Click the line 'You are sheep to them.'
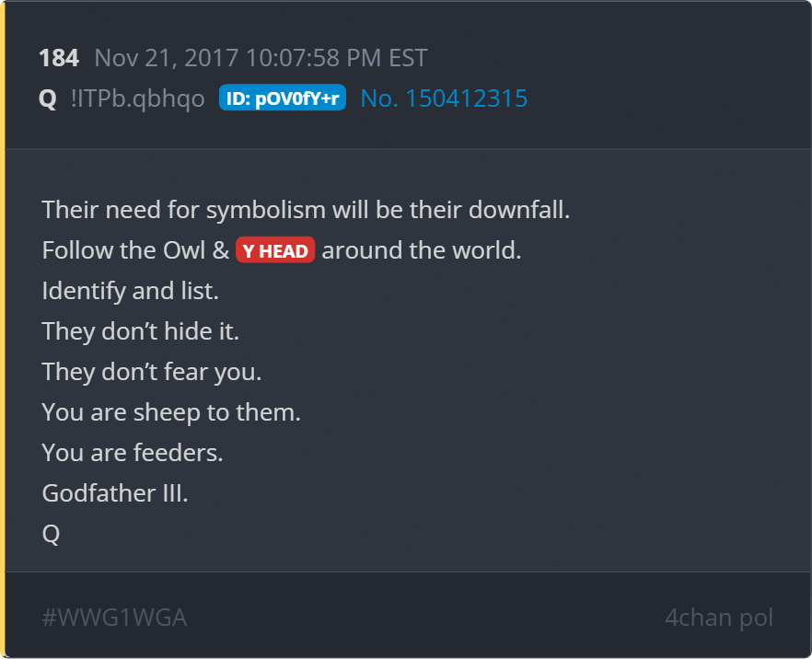This screenshot has width=812, height=659. coord(171,412)
